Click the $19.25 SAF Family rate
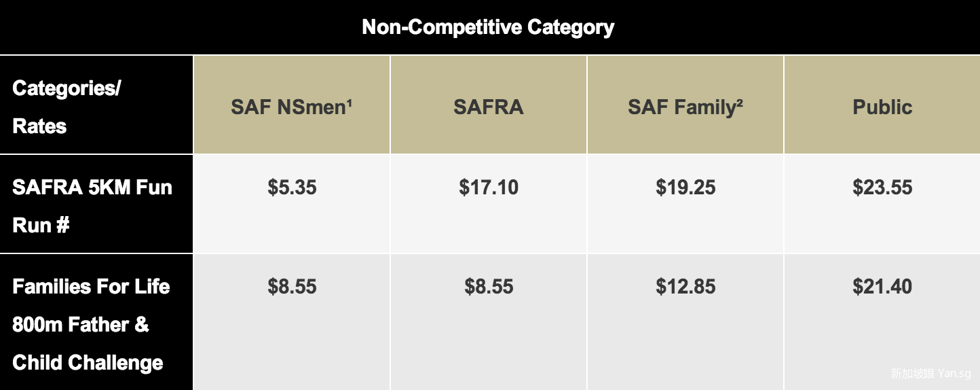 685,188
